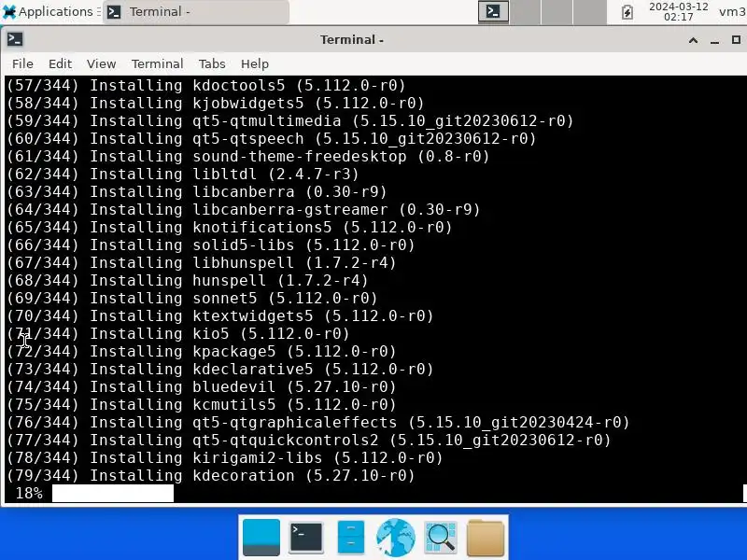The height and width of the screenshot is (560, 747).
Task: Launch Web Browser globe icon in dock
Action: coord(395,538)
